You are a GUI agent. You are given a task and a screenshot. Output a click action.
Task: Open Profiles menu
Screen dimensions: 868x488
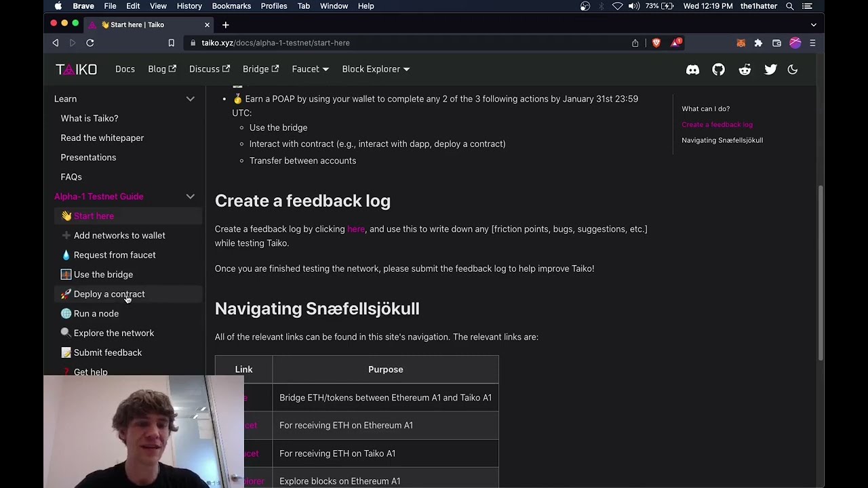pos(274,6)
